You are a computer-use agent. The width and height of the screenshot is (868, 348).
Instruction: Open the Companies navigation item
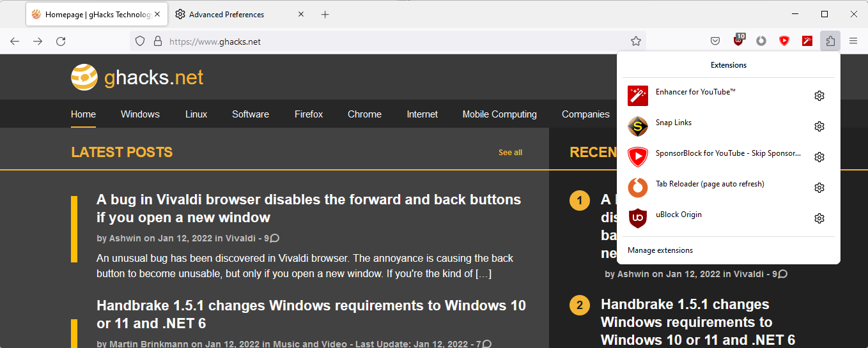pyautogui.click(x=585, y=114)
